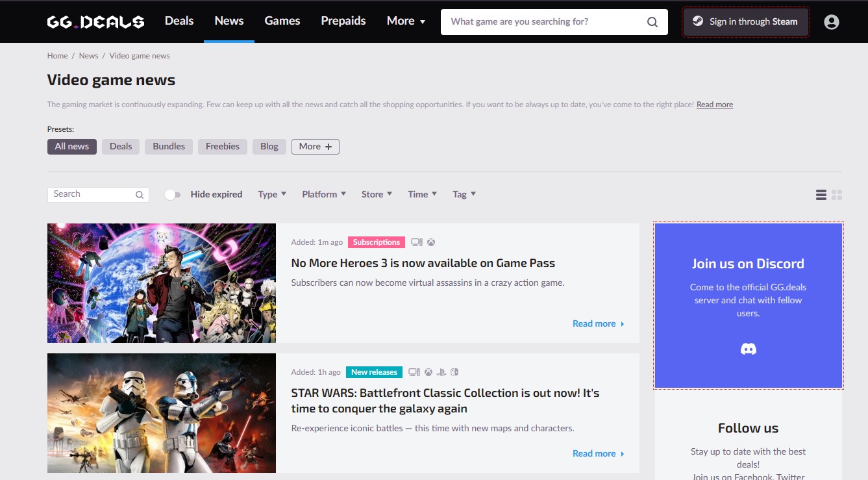Click the Discord logo icon
The image size is (868, 480).
tap(749, 349)
